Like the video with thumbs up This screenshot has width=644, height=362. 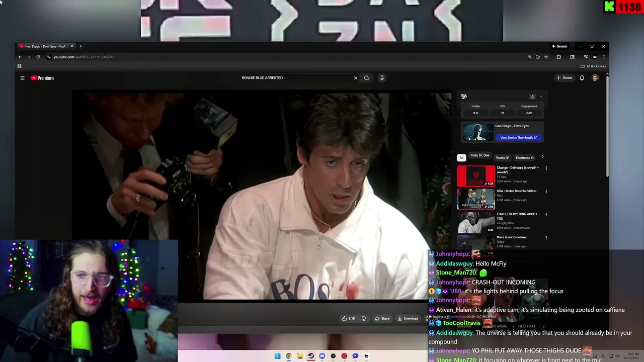(349, 318)
